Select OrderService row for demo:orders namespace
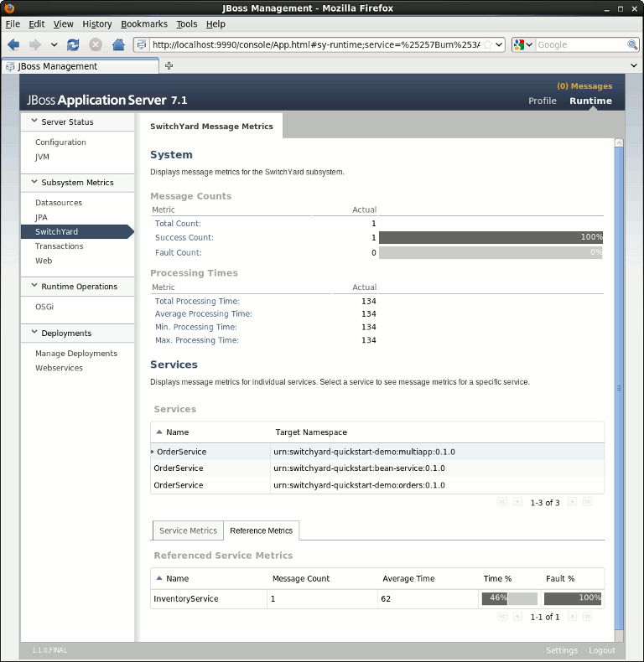The image size is (644, 662). [377, 485]
